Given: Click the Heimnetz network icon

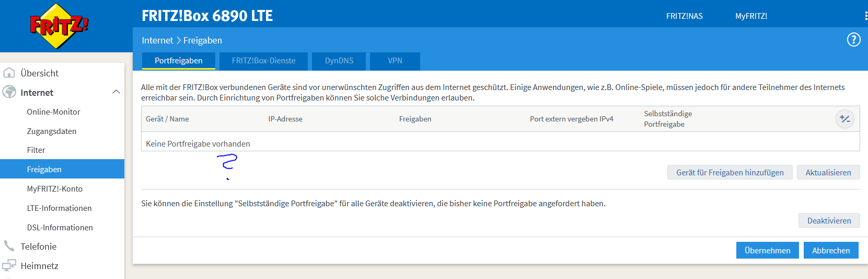Looking at the screenshot, I should [x=9, y=265].
